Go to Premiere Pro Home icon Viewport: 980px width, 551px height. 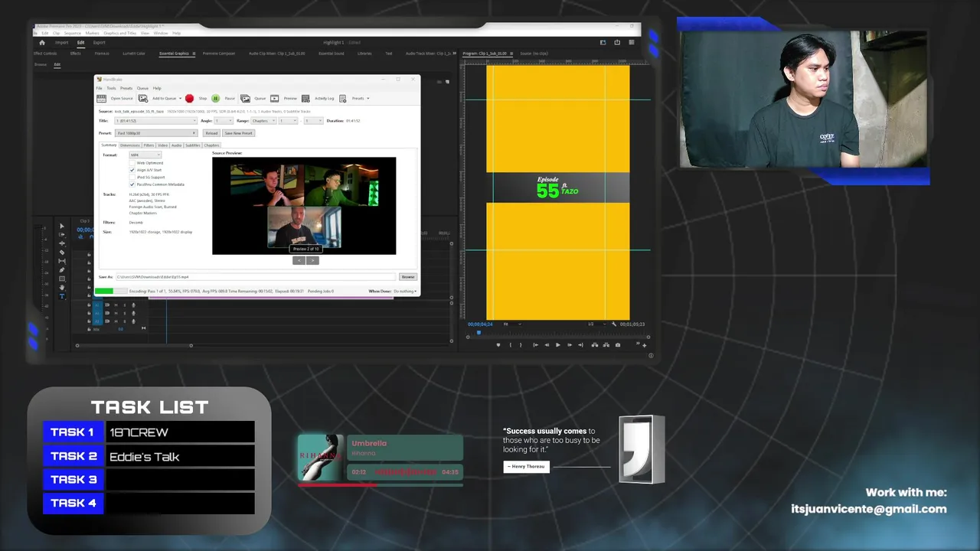[x=42, y=43]
